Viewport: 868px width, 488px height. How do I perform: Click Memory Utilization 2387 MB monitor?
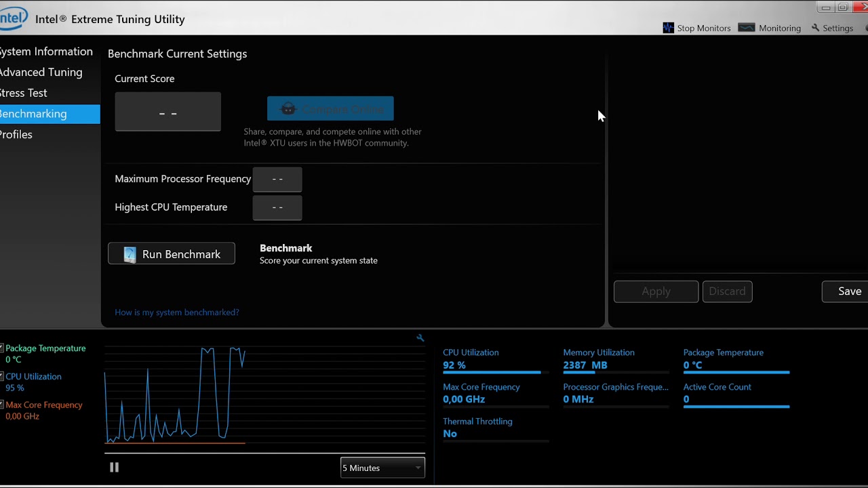616,360
